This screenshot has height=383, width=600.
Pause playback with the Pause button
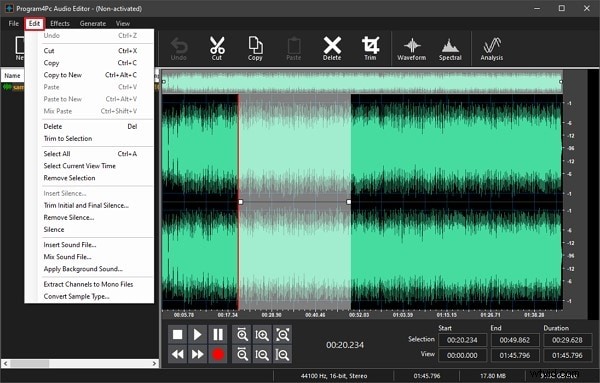point(218,335)
